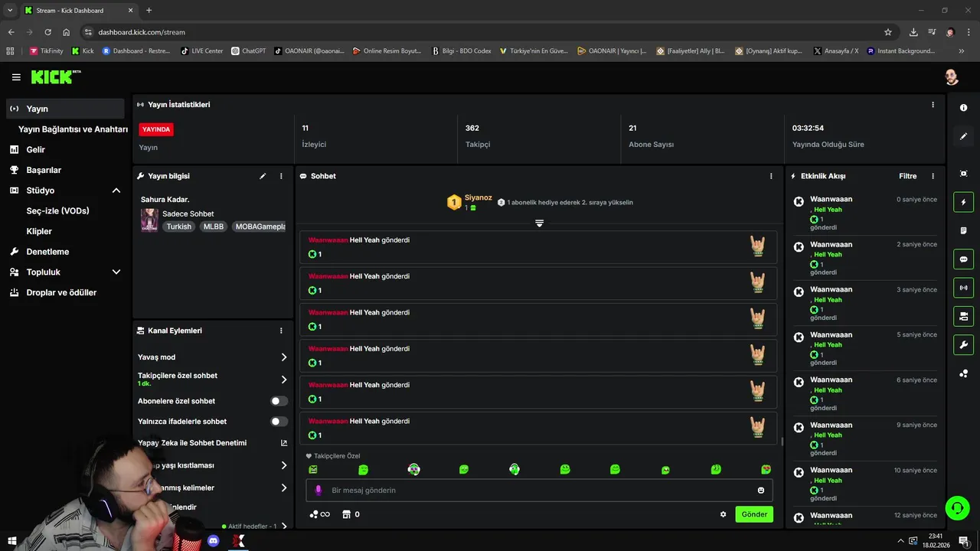980x551 pixels.
Task: Collapse the pinned leaderboard in chat
Action: pyautogui.click(x=539, y=223)
